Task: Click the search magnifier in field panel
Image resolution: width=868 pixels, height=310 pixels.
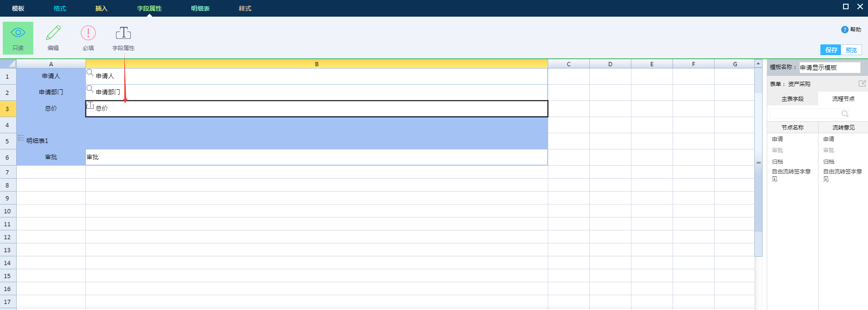Action: click(845, 114)
